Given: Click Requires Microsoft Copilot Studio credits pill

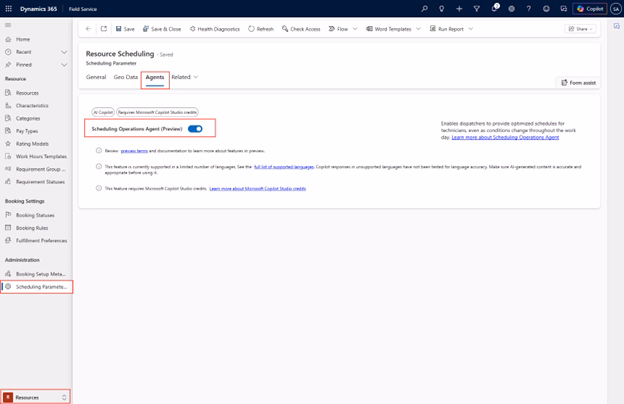Looking at the screenshot, I should [x=157, y=112].
